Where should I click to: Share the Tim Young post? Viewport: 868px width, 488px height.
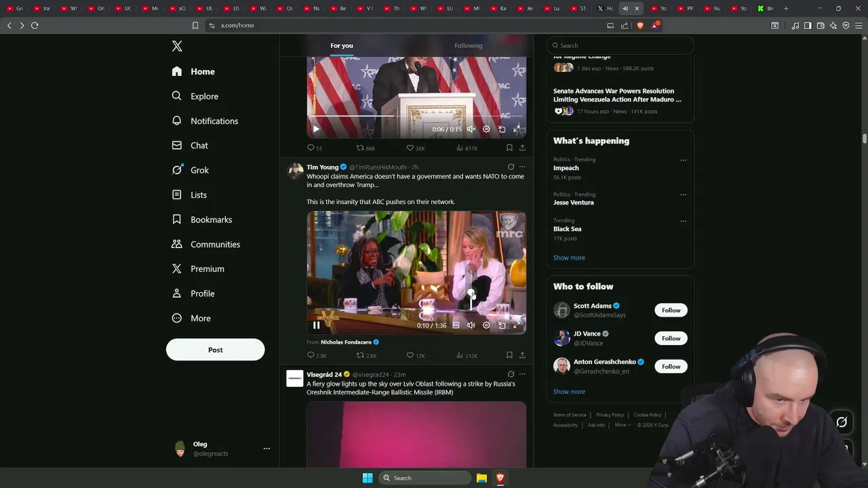(x=522, y=355)
